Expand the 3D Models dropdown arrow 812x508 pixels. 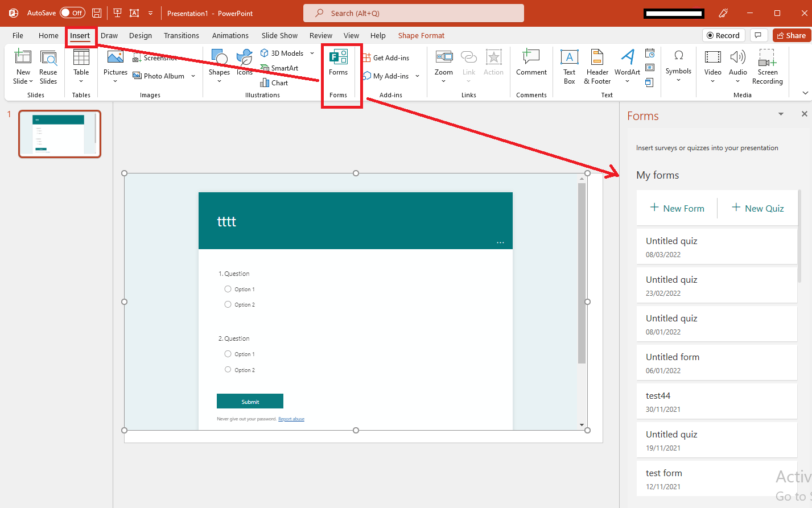point(312,53)
